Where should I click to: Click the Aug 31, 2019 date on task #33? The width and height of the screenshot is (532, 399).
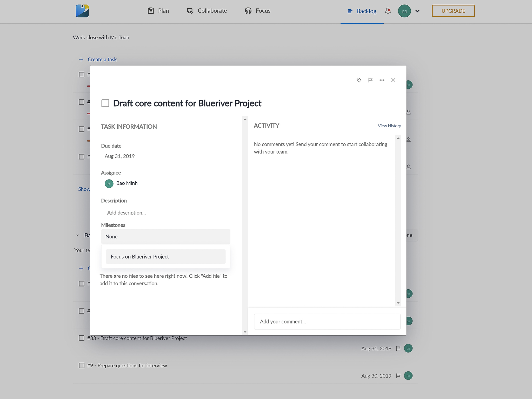coord(376,349)
